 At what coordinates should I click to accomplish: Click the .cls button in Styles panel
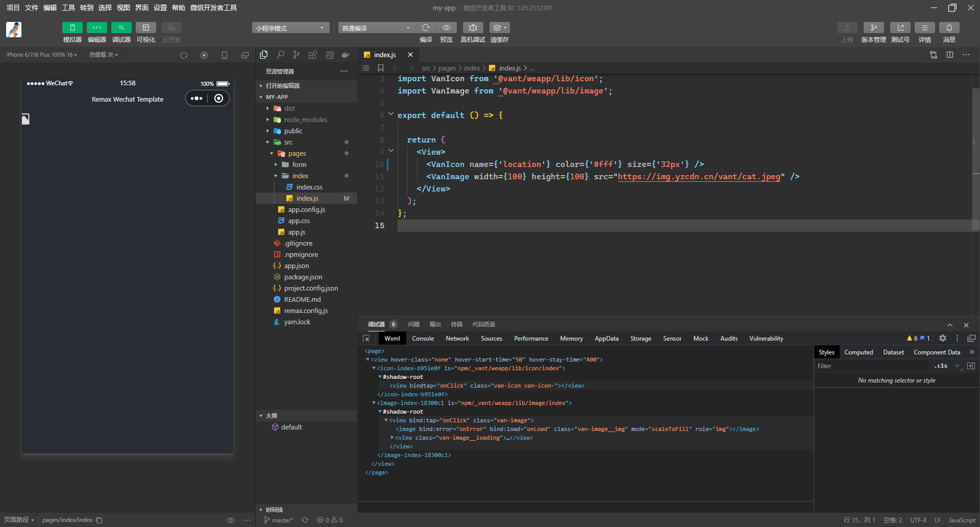tap(941, 366)
